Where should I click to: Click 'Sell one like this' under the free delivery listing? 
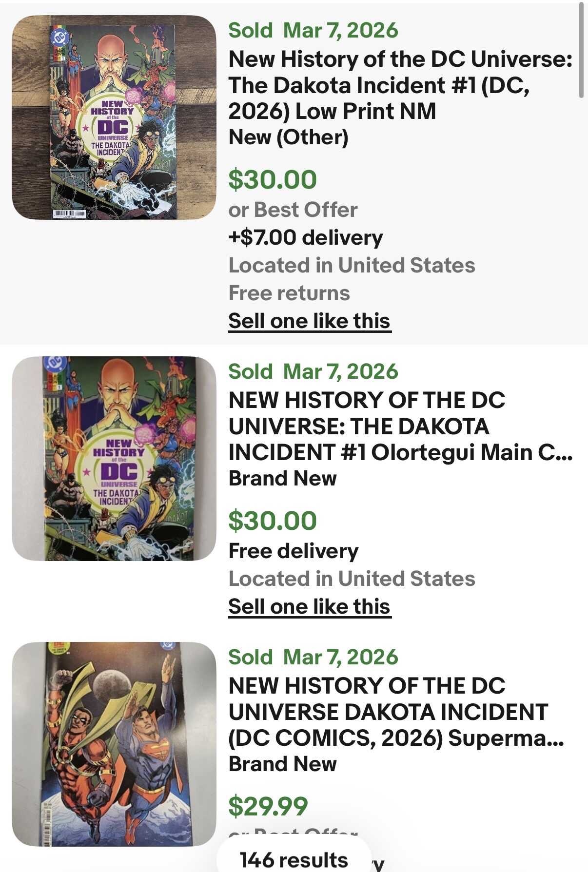[x=310, y=607]
